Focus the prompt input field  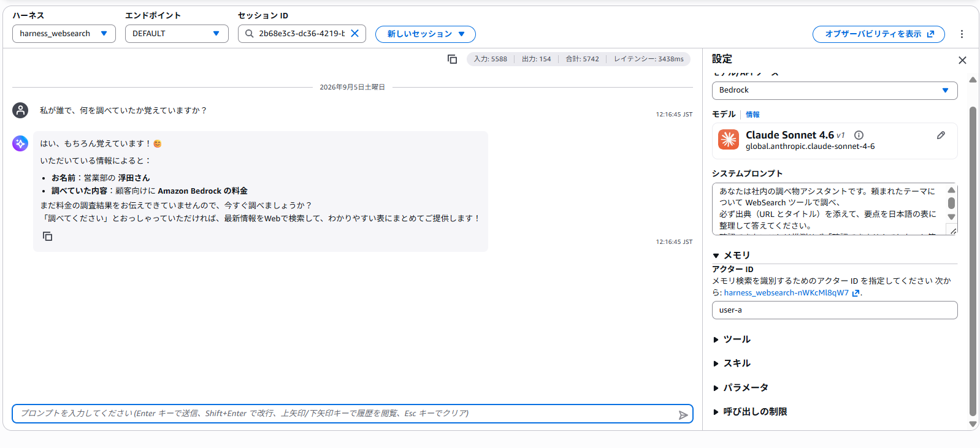pos(353,414)
